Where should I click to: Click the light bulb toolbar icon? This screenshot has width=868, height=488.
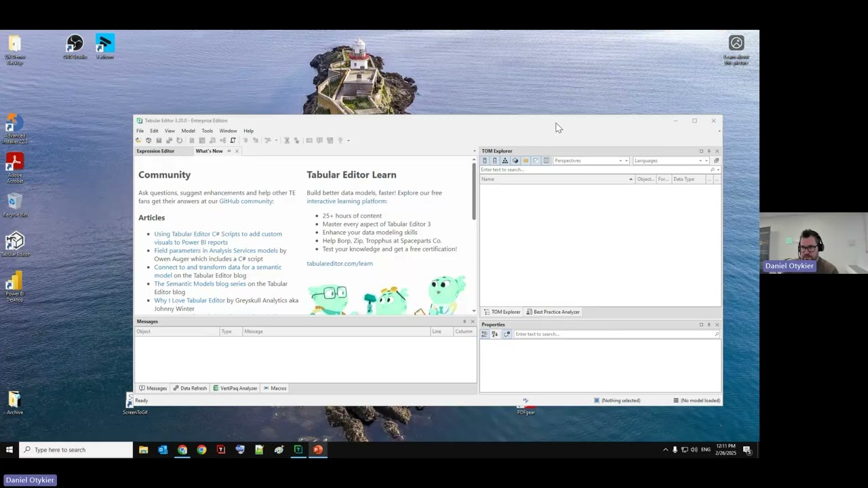pyautogui.click(x=340, y=140)
